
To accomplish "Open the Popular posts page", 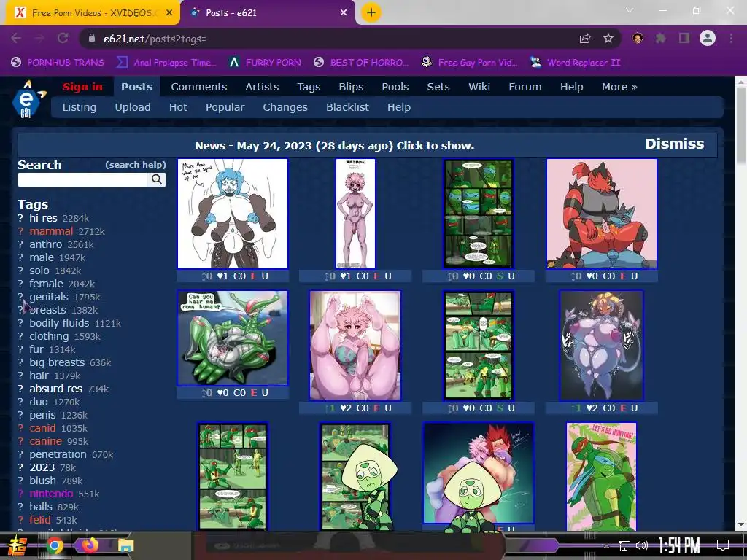I will 225,107.
